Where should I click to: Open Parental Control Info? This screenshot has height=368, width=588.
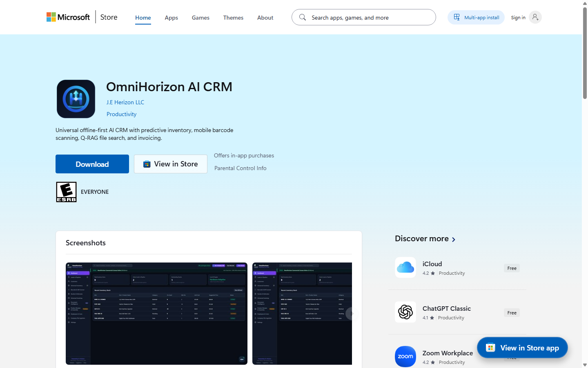240,168
